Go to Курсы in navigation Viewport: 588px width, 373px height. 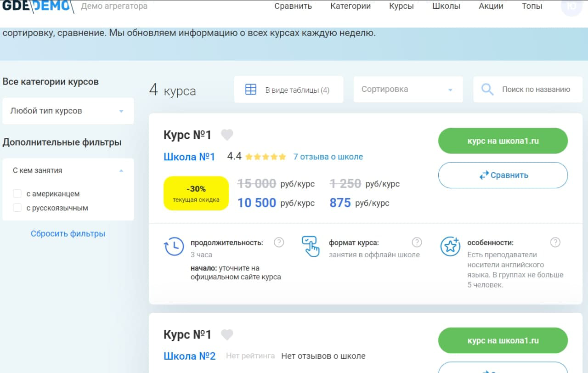(401, 6)
